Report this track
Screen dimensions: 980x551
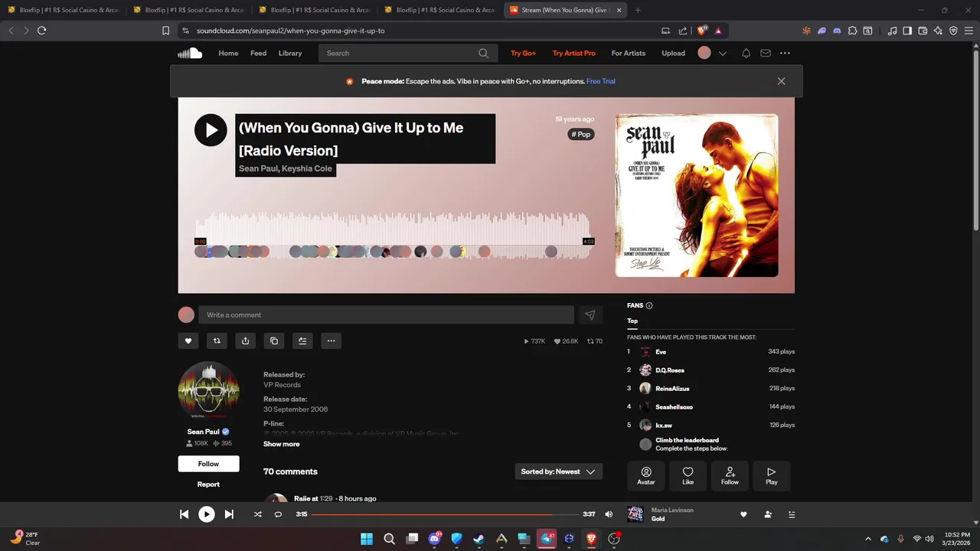208,484
